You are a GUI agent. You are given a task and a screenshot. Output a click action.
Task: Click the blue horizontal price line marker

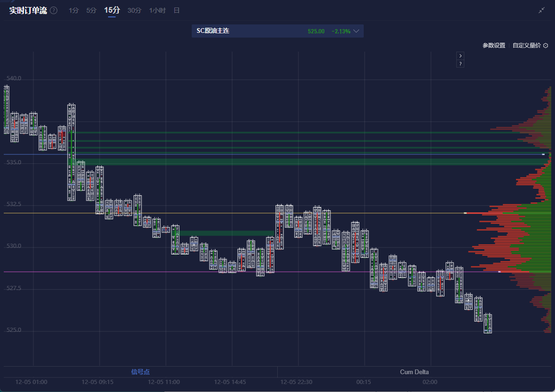click(543, 154)
